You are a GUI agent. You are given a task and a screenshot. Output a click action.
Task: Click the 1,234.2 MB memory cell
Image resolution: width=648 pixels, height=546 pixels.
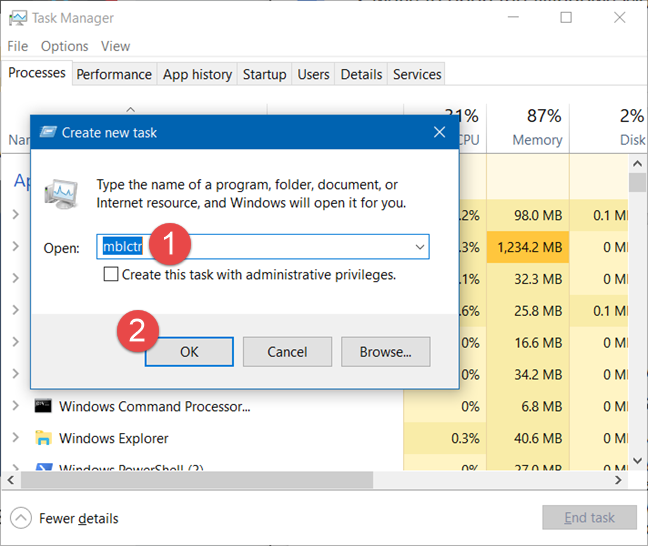point(528,247)
